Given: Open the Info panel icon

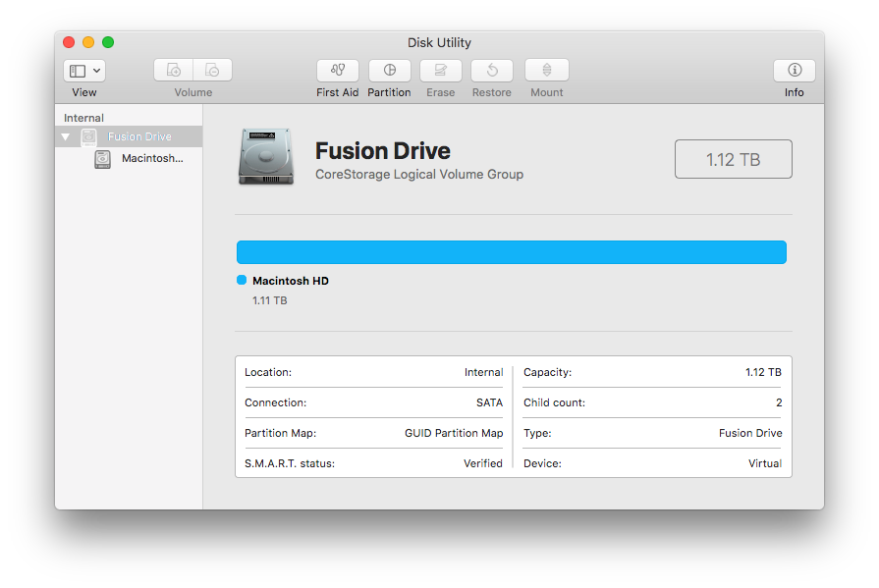Looking at the screenshot, I should 794,71.
